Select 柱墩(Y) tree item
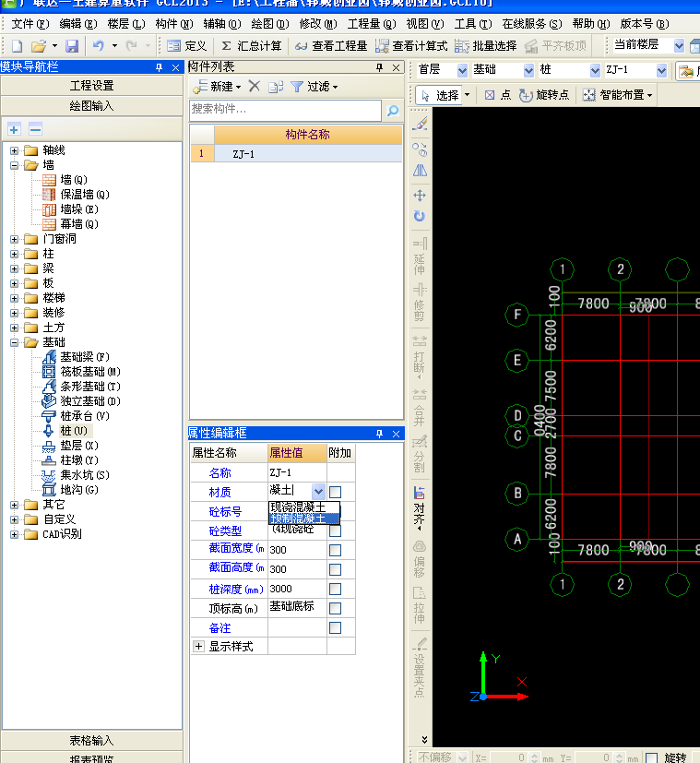700x763 pixels. pyautogui.click(x=78, y=459)
